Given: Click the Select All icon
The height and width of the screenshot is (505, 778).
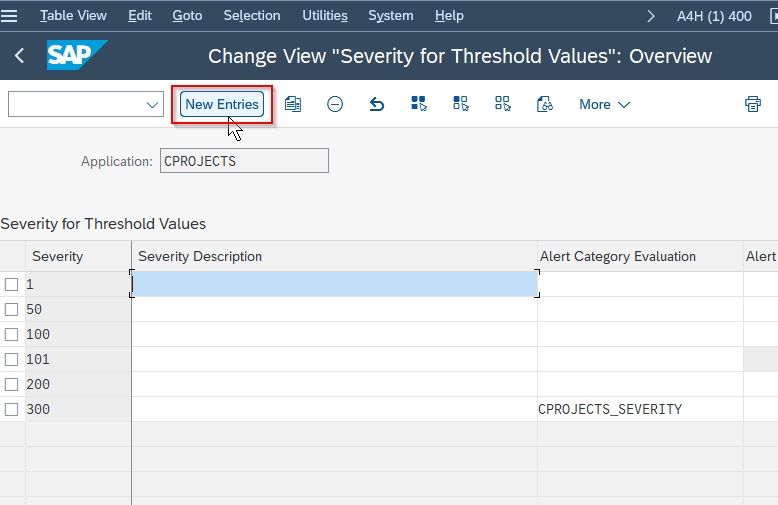Looking at the screenshot, I should coord(419,104).
